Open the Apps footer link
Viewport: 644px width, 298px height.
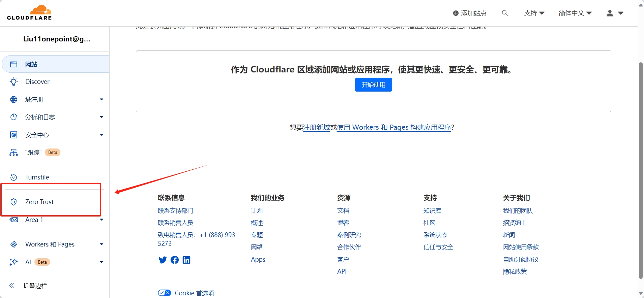(258, 259)
